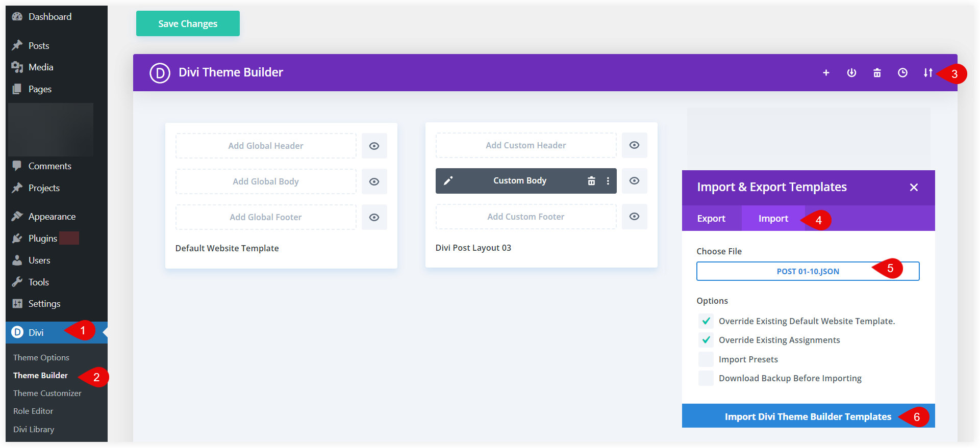The height and width of the screenshot is (448, 980).
Task: Enable Download Backup Before Importing
Action: pos(706,378)
